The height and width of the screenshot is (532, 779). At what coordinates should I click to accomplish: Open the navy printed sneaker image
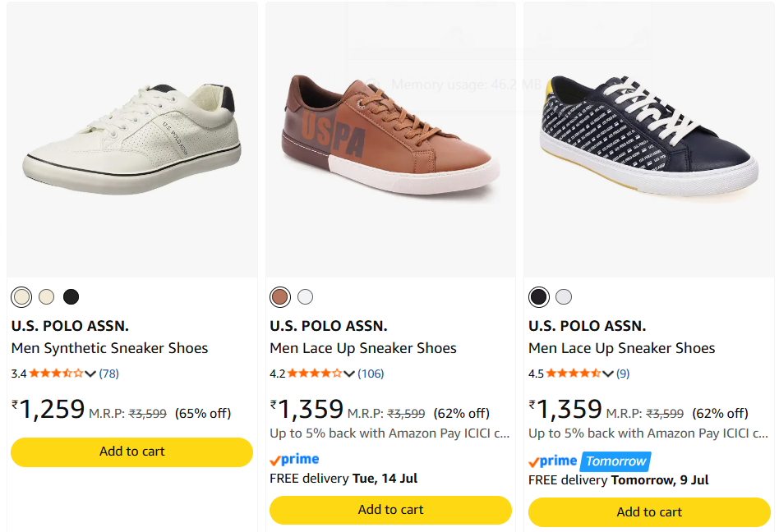coord(649,140)
